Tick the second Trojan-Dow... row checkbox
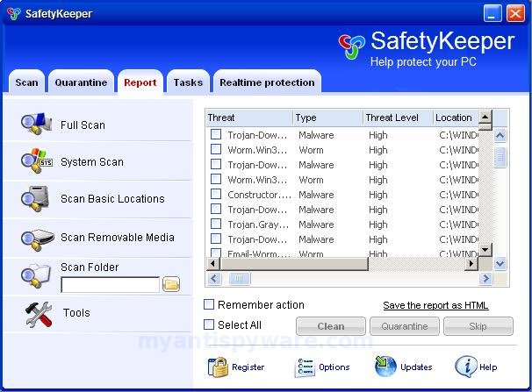 [216, 164]
